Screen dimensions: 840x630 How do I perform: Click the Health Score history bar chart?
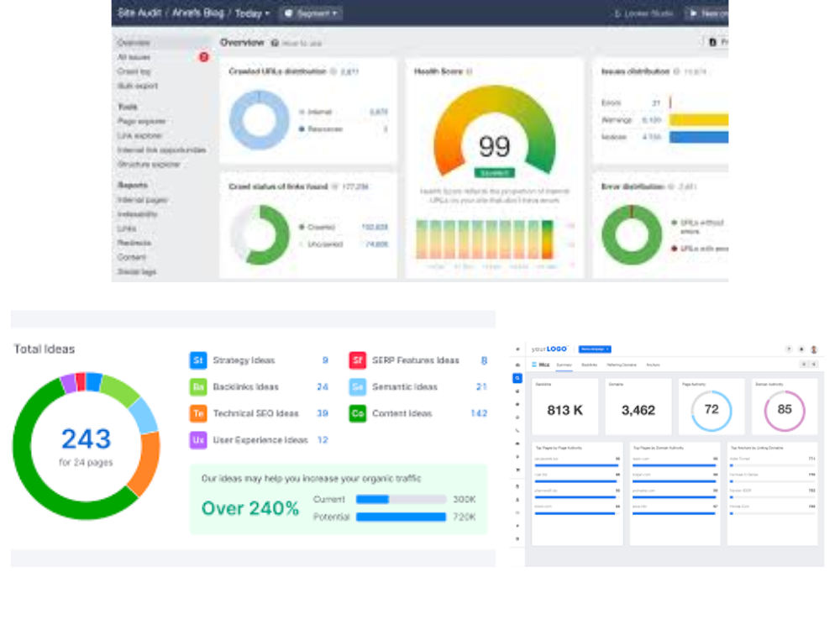[485, 239]
